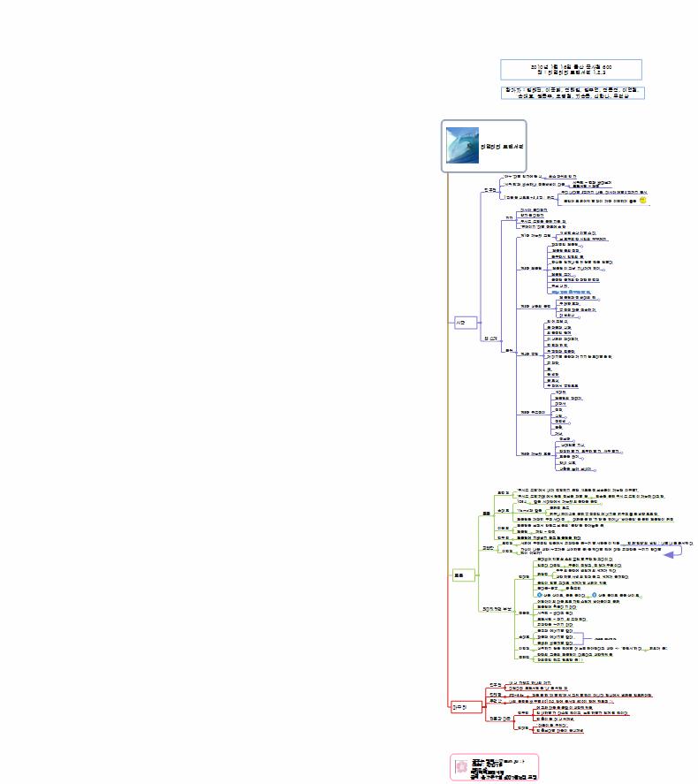The height and width of the screenshot is (784, 698).
Task: Click the central topic title beside wave image
Action: (501, 146)
